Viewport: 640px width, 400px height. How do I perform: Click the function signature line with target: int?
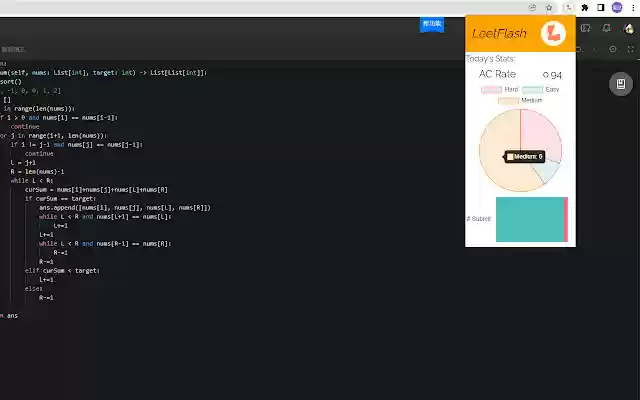(103, 72)
